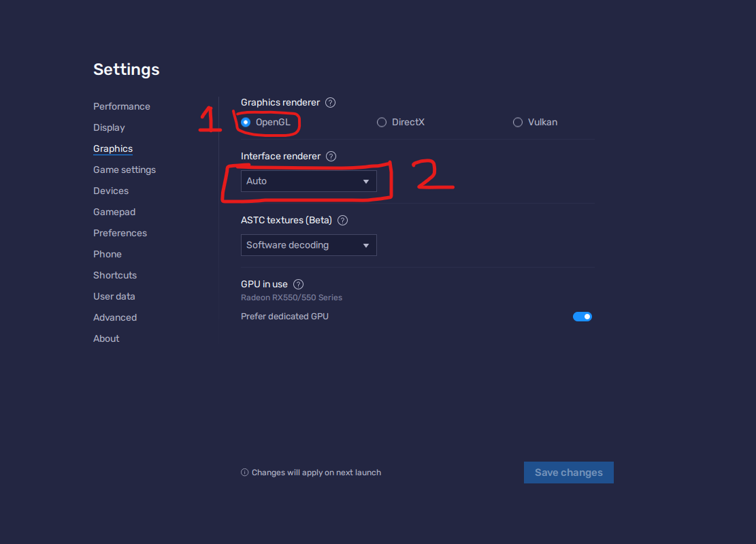This screenshot has height=544, width=756.
Task: Select the DirectX radio button
Action: 382,123
